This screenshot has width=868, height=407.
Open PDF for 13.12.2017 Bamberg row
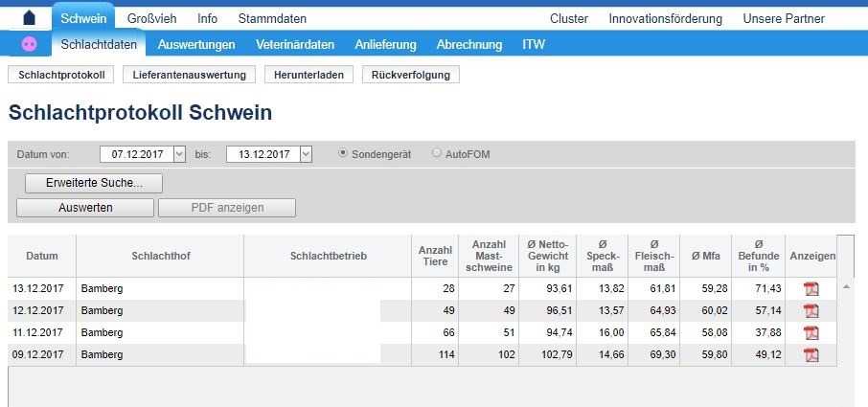click(x=811, y=288)
